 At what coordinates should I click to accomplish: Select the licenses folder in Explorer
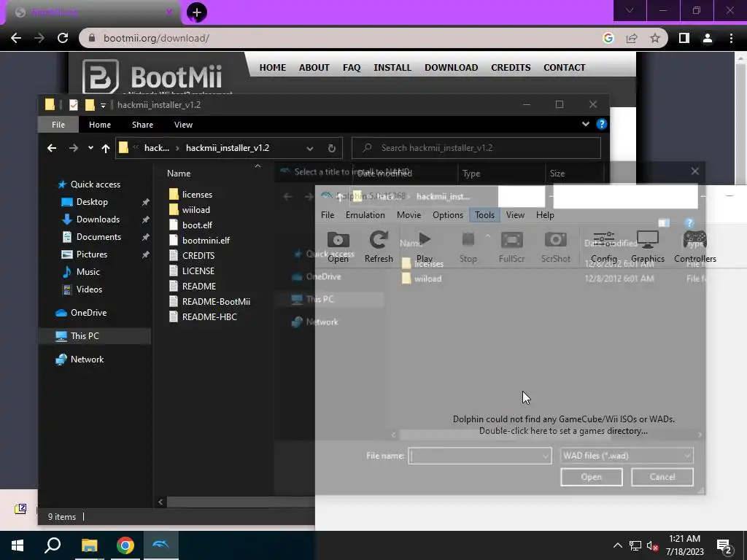pyautogui.click(x=190, y=194)
